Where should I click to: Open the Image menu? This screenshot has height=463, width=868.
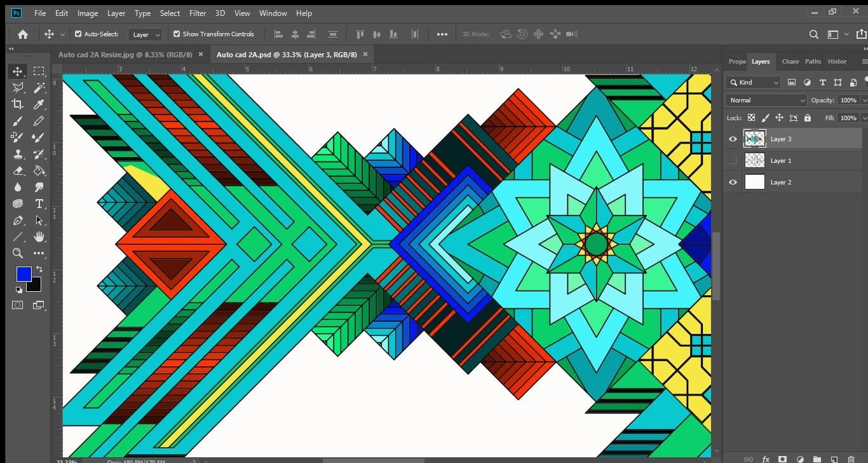(x=88, y=13)
